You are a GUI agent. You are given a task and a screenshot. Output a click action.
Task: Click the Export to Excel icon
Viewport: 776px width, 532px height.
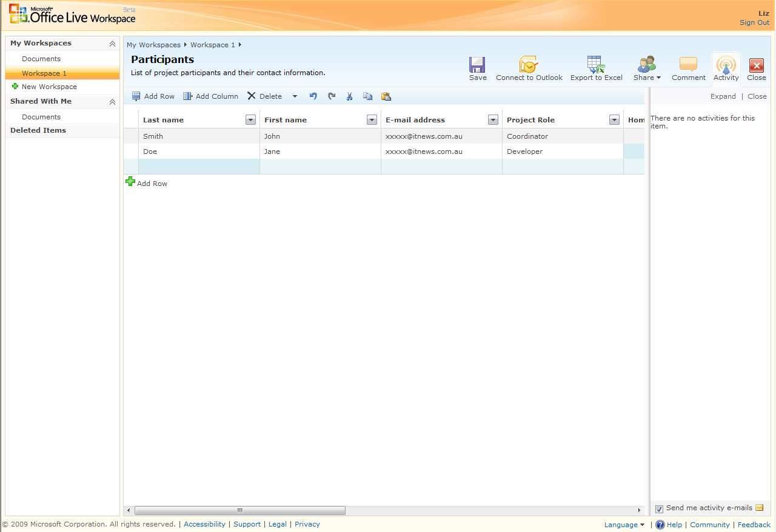595,64
